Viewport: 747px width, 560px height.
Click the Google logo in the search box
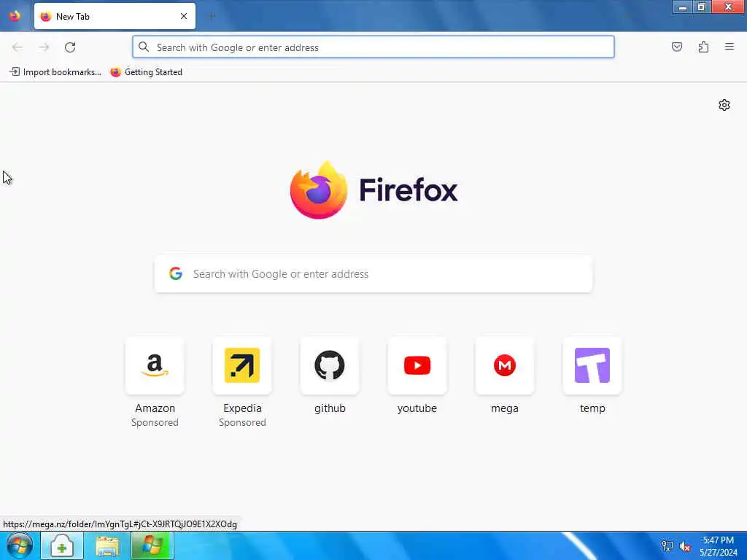pyautogui.click(x=176, y=273)
